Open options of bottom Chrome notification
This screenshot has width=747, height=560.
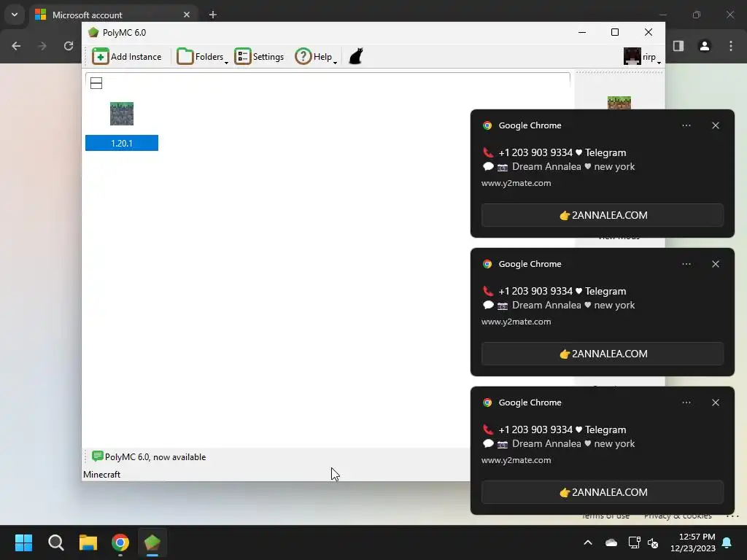point(686,402)
